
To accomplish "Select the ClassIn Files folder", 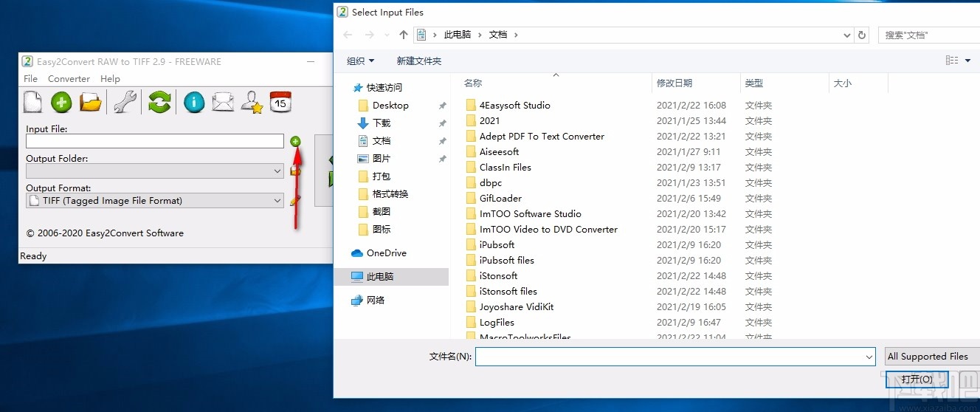I will click(505, 168).
